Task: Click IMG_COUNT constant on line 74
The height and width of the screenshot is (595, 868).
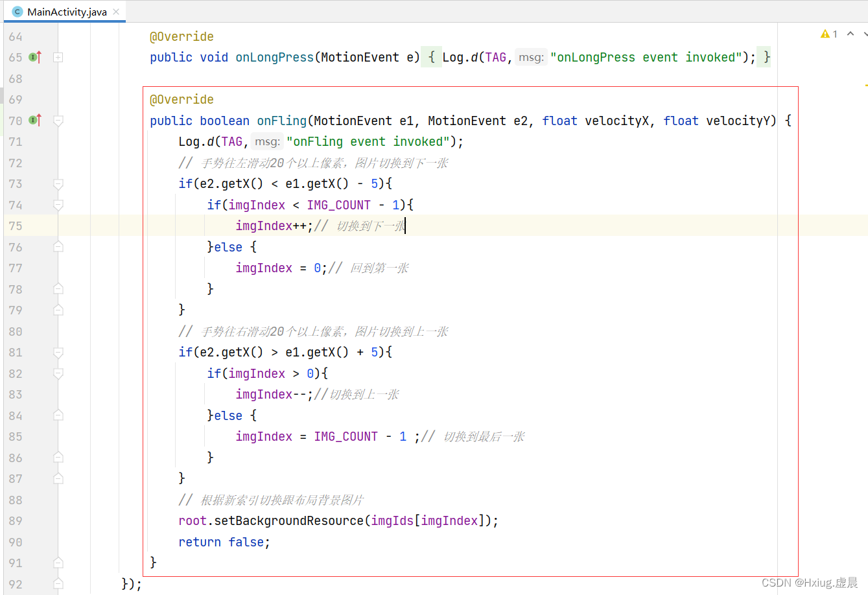Action: click(338, 205)
